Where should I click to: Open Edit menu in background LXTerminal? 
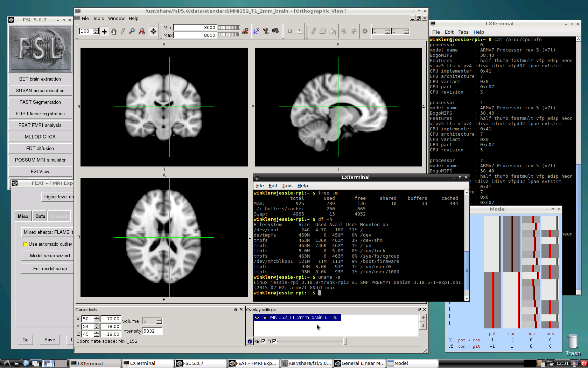(x=449, y=32)
